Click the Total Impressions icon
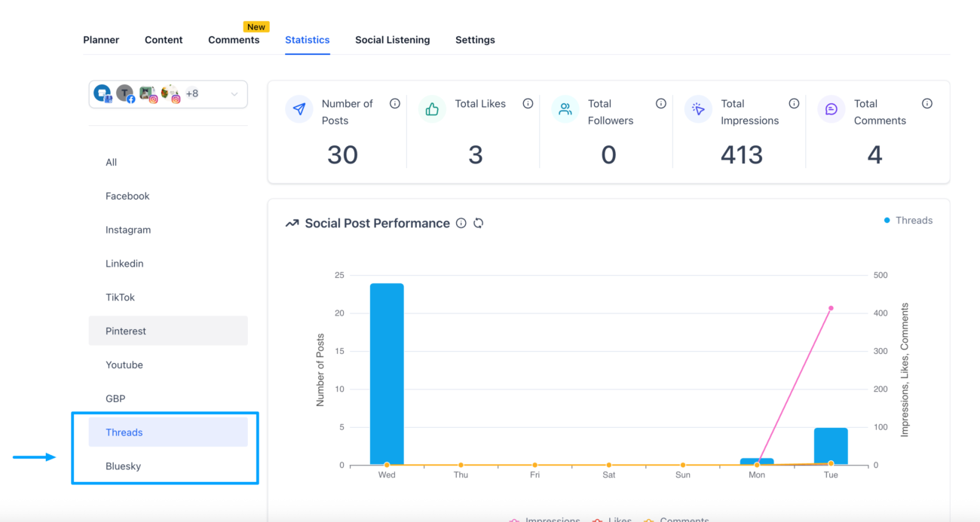The image size is (980, 522). 697,109
